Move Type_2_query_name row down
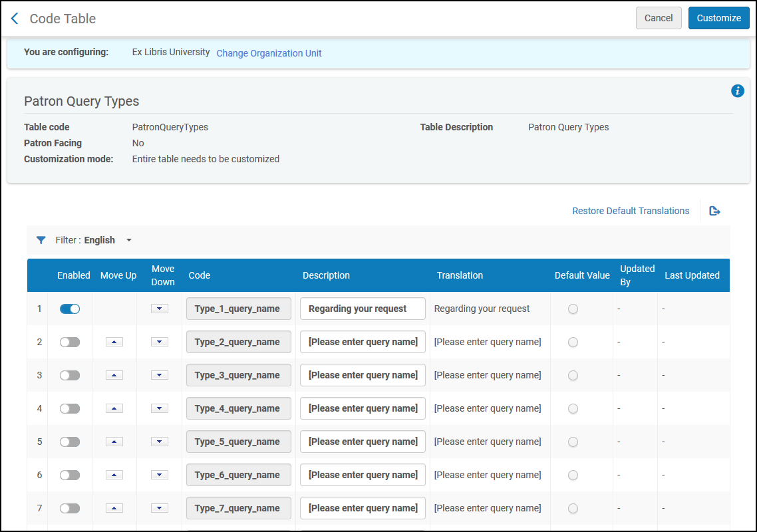The width and height of the screenshot is (757, 532). click(160, 342)
